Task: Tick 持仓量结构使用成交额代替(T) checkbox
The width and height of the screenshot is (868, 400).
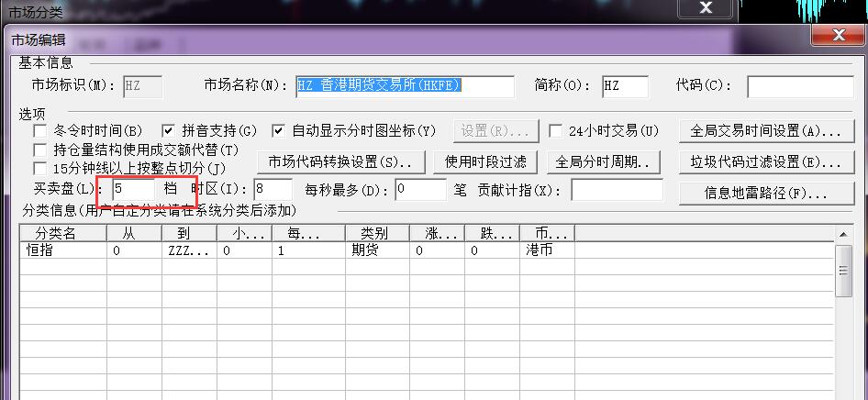Action: tap(39, 150)
